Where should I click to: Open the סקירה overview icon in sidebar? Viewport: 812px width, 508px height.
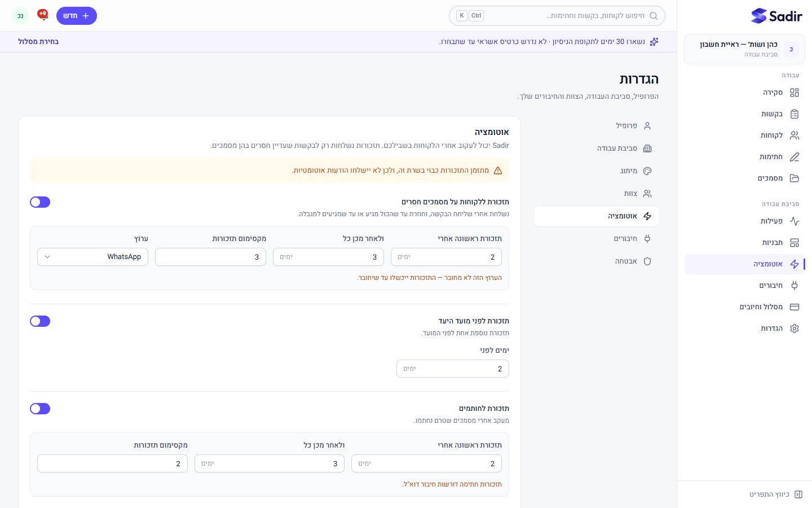tap(794, 93)
